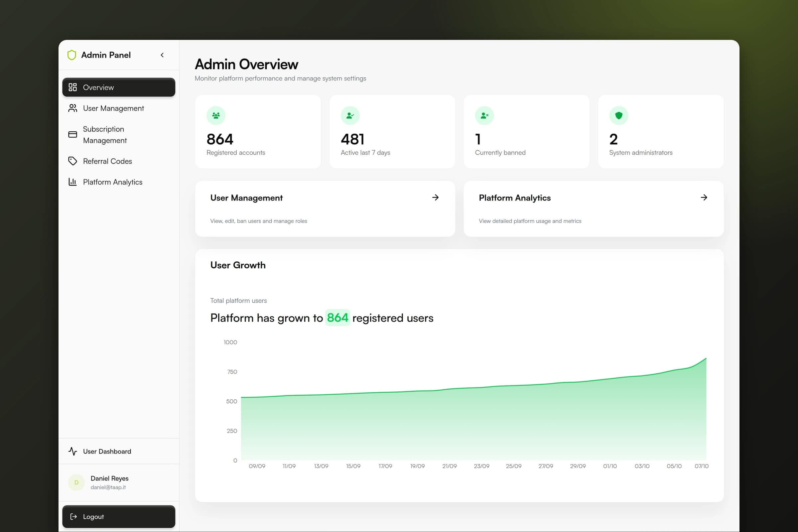Open the User Management card title
Screen dimensions: 798x532
[246, 198]
